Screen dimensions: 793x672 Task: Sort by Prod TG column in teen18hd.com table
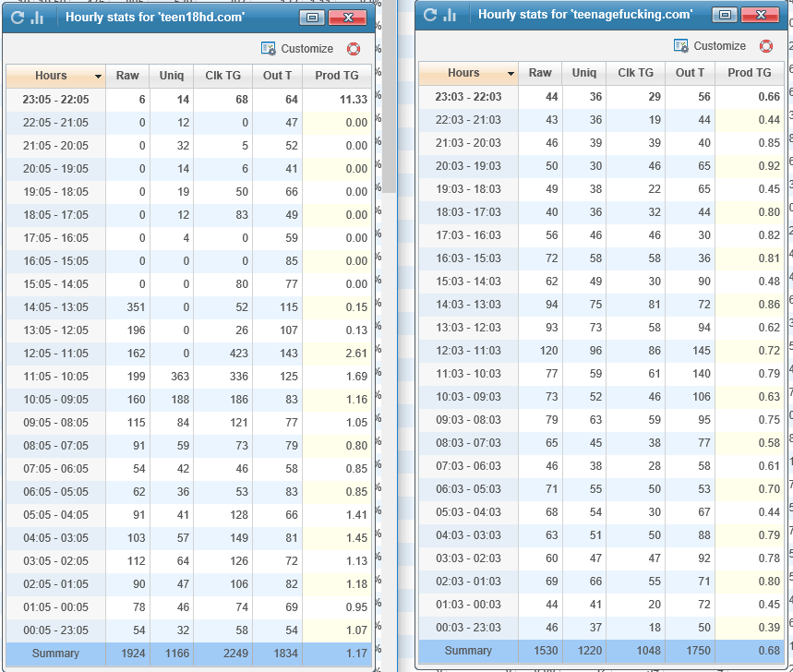click(337, 76)
